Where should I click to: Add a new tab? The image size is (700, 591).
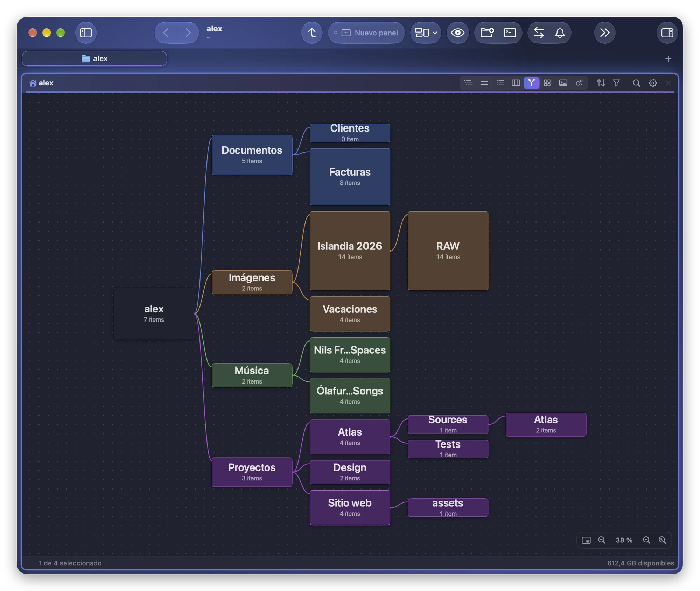(668, 59)
